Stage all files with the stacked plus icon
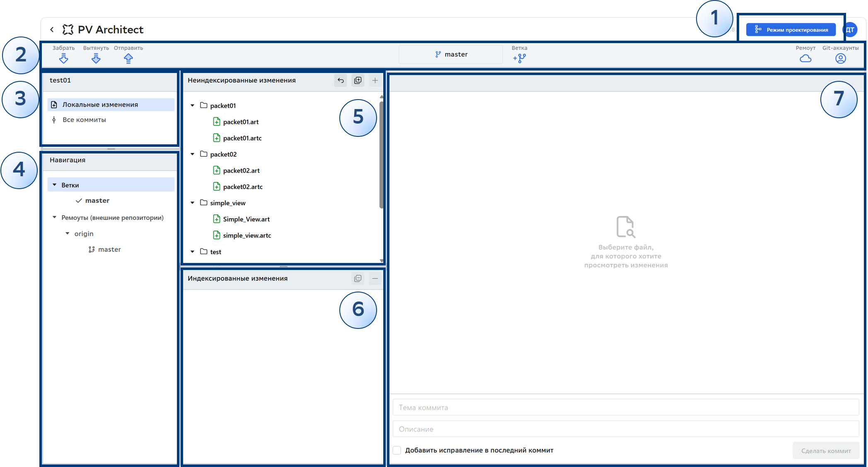This screenshot has width=868, height=467. [358, 80]
